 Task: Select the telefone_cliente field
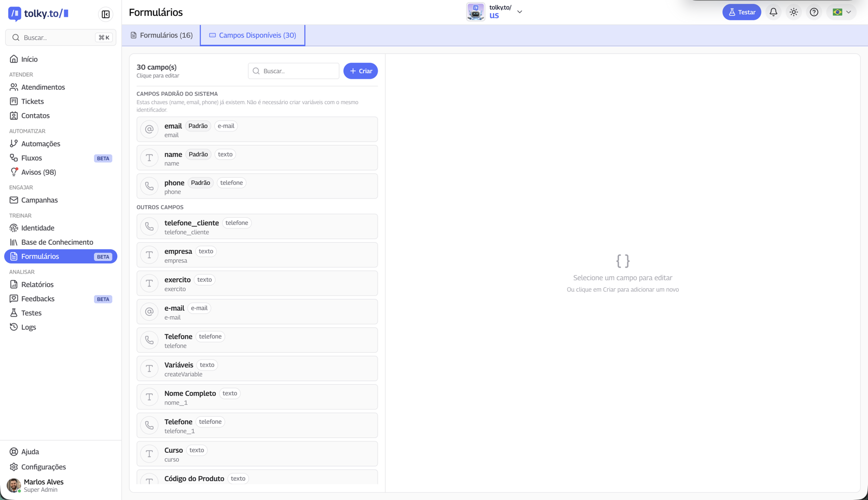point(257,226)
